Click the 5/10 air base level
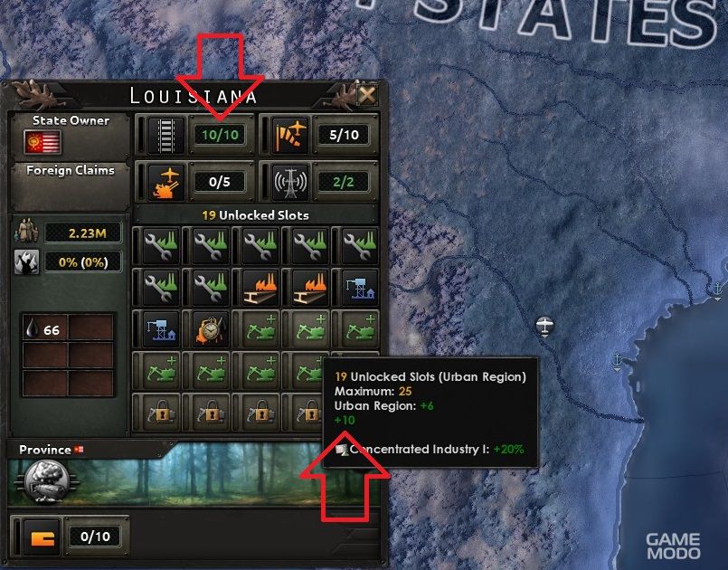 tap(344, 135)
